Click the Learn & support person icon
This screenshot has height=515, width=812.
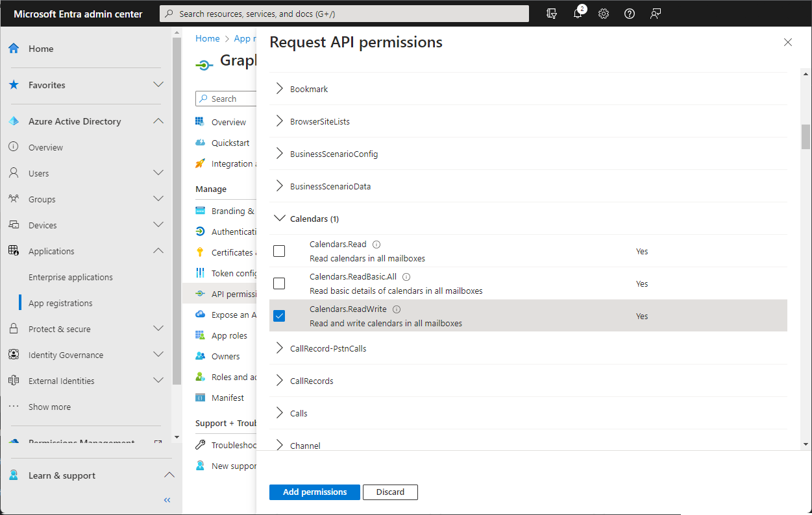14,475
